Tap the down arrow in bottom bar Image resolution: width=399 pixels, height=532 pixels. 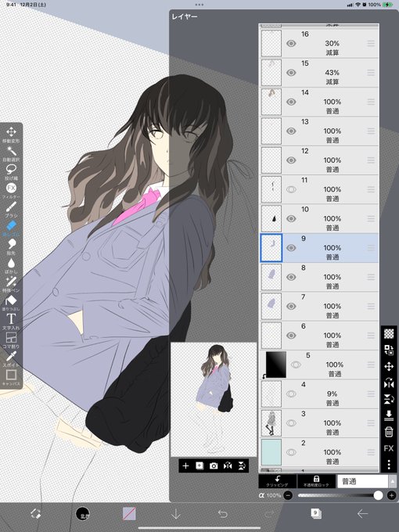click(176, 514)
